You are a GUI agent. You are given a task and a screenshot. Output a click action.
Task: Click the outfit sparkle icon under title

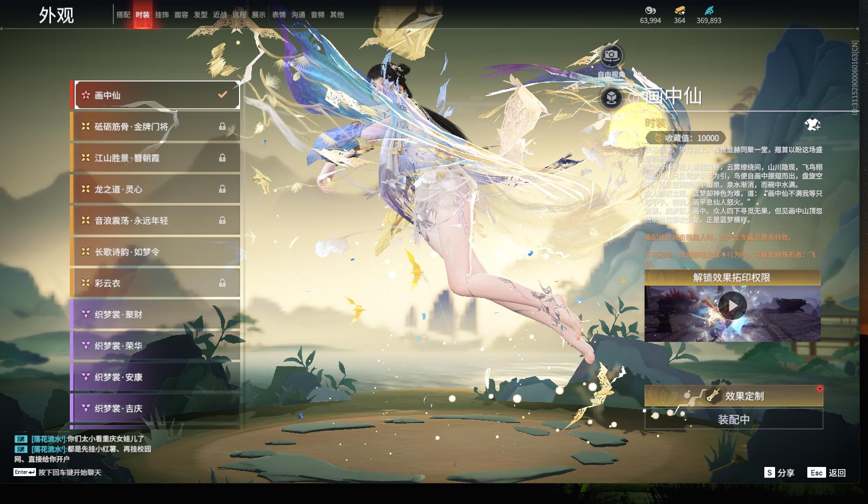tap(812, 125)
